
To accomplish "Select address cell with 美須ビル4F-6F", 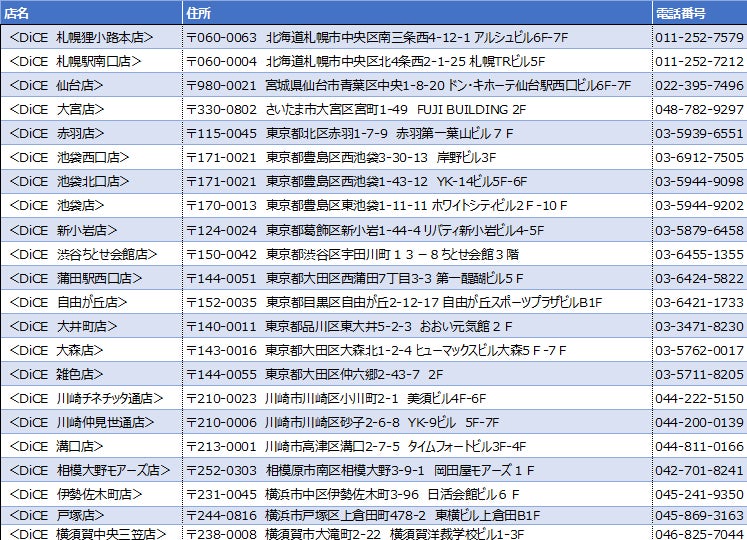I will tap(417, 398).
